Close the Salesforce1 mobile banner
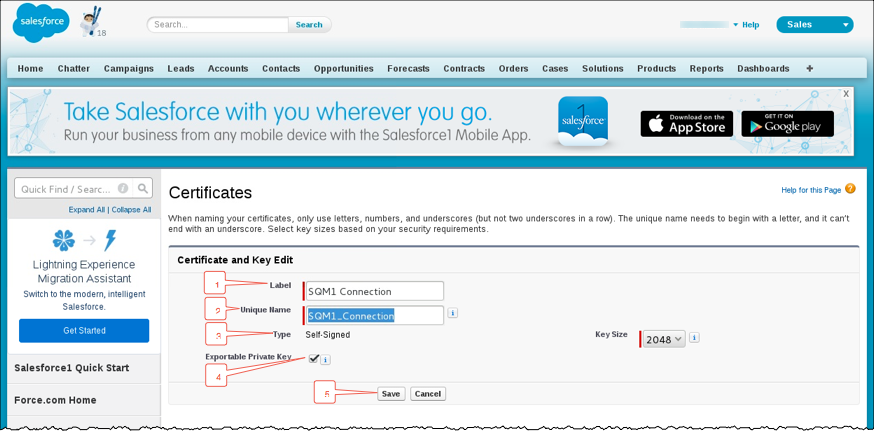The image size is (874, 431). [x=846, y=94]
